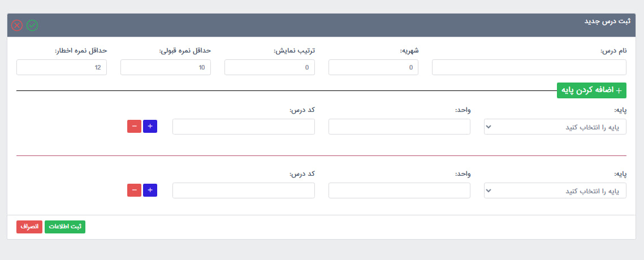Submit form with ثبت اطلاعات button
The width and height of the screenshot is (644, 260).
tap(65, 227)
